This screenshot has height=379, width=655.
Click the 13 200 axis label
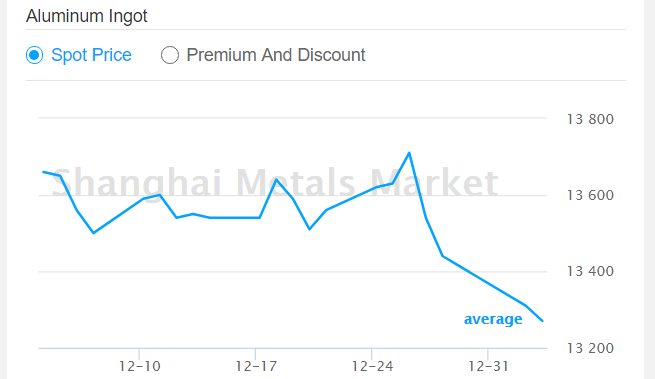coord(590,348)
